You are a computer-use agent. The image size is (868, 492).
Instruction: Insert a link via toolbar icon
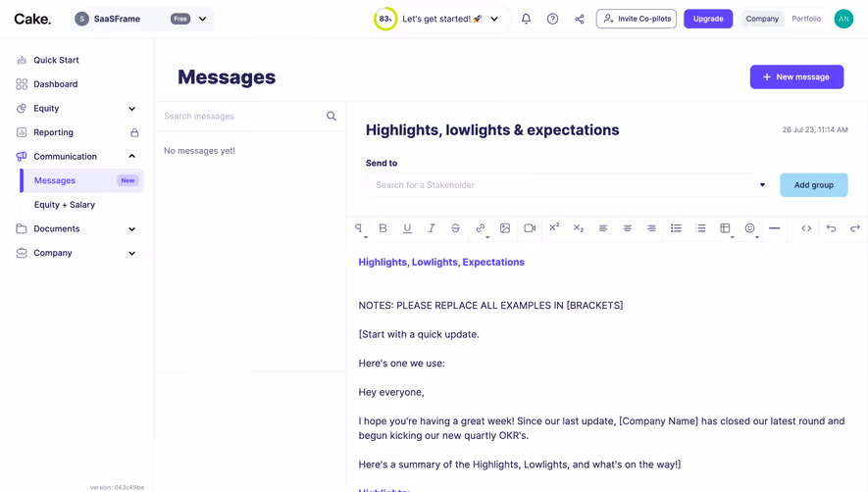(480, 228)
